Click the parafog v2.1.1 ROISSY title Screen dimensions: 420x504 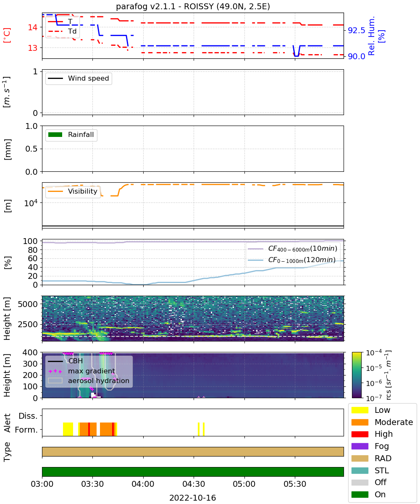193,6
